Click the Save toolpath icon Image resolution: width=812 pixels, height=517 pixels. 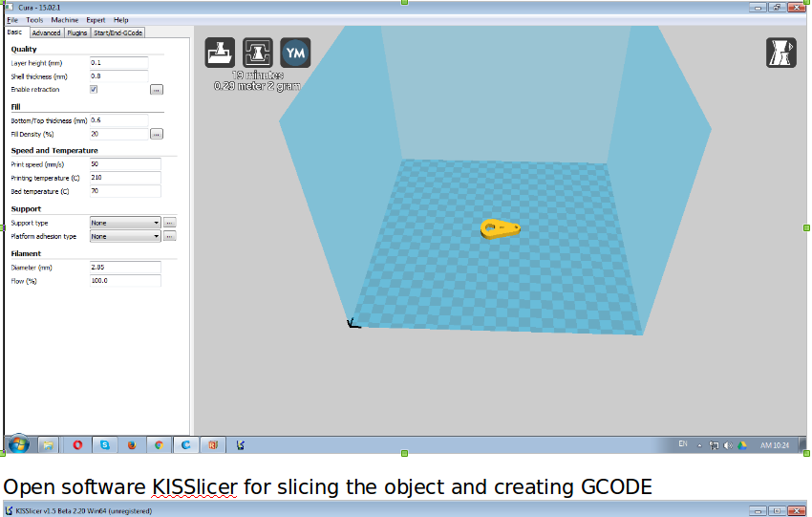(258, 53)
